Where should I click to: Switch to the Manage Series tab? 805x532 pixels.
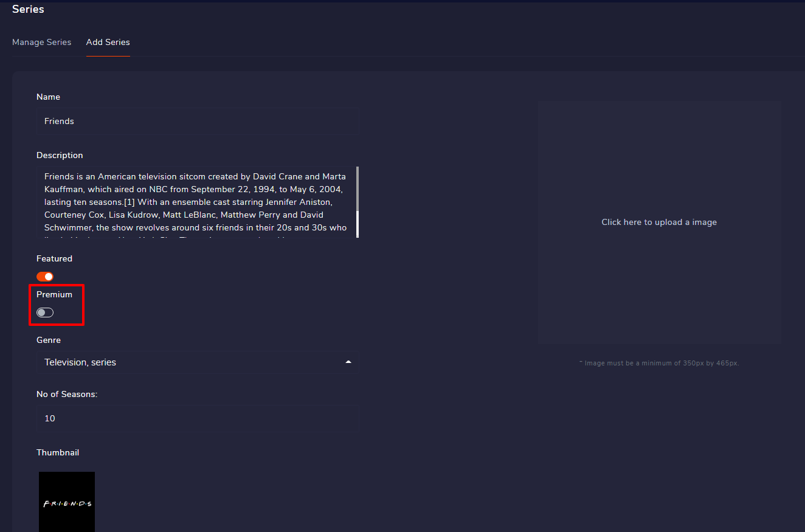click(x=41, y=42)
